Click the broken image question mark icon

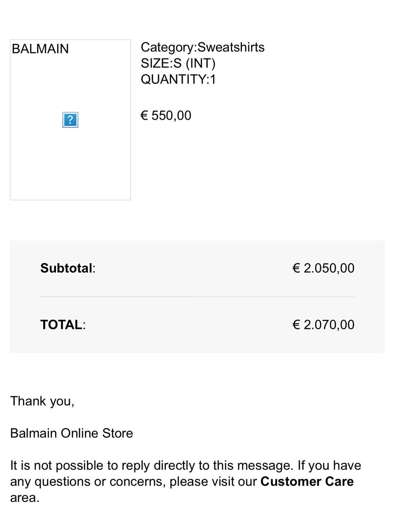(70, 120)
